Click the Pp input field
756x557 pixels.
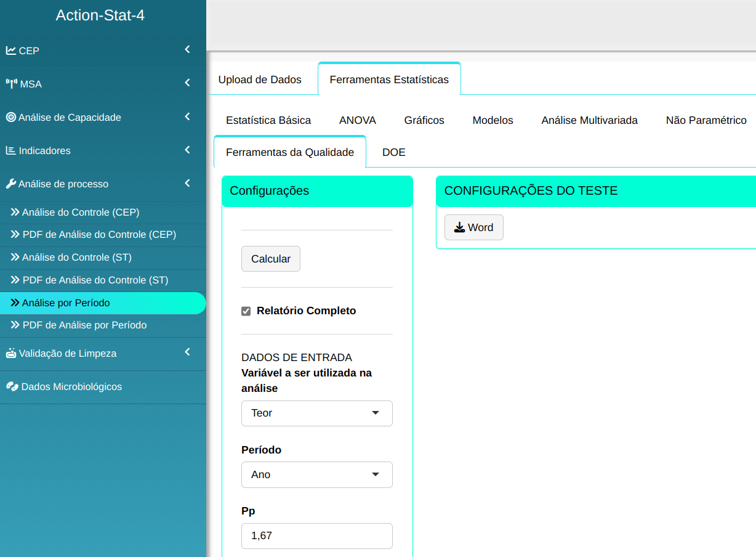pos(316,535)
